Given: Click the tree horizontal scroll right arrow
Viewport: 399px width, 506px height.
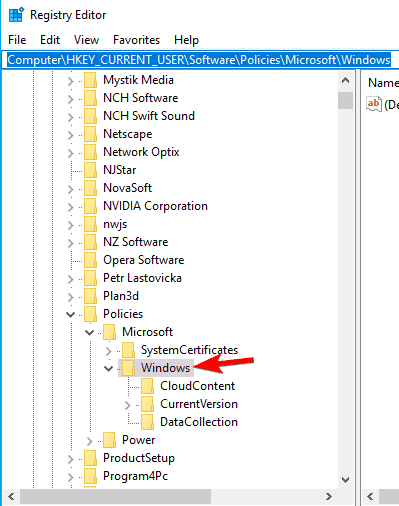Looking at the screenshot, I should pos(329,497).
